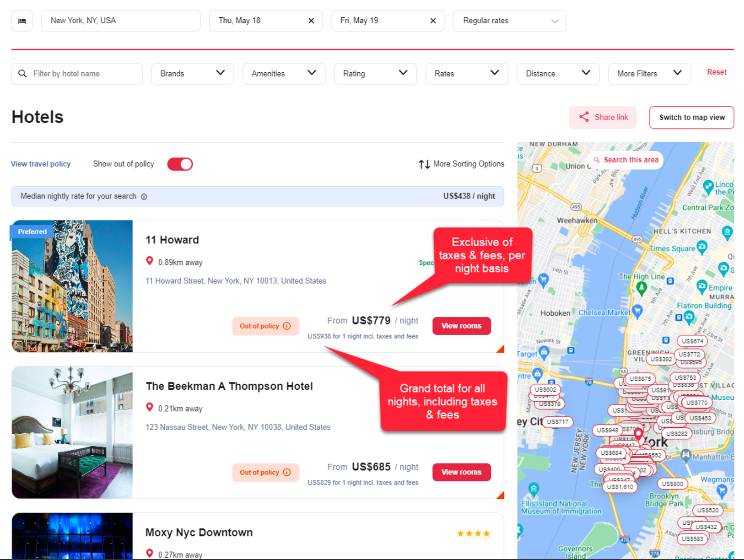This screenshot has height=560, width=744.
Task: Click the Wegmans shopping map icon
Action: [722, 491]
